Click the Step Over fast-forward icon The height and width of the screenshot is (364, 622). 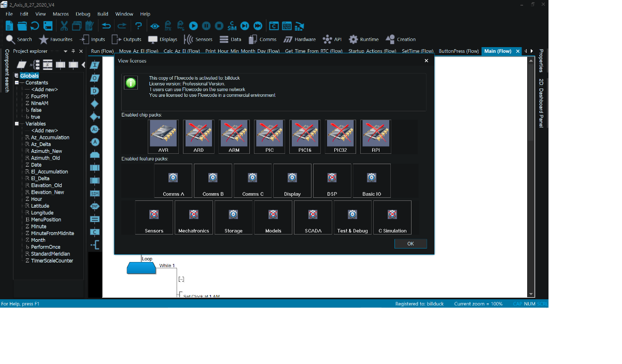258,26
